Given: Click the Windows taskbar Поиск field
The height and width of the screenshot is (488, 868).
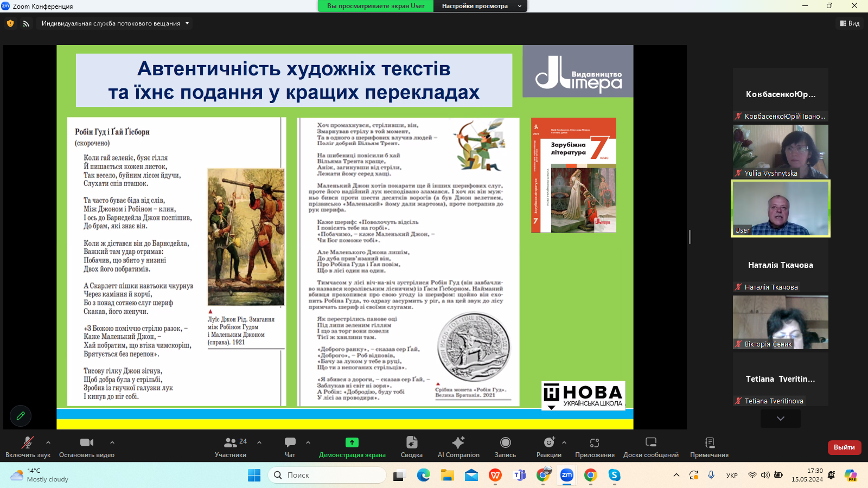Looking at the screenshot, I should coord(327,475).
